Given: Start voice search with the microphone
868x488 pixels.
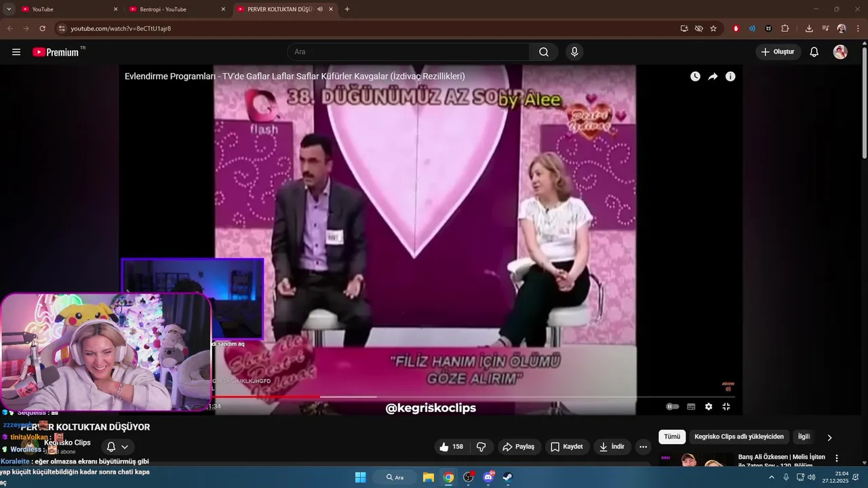Looking at the screenshot, I should pyautogui.click(x=574, y=52).
